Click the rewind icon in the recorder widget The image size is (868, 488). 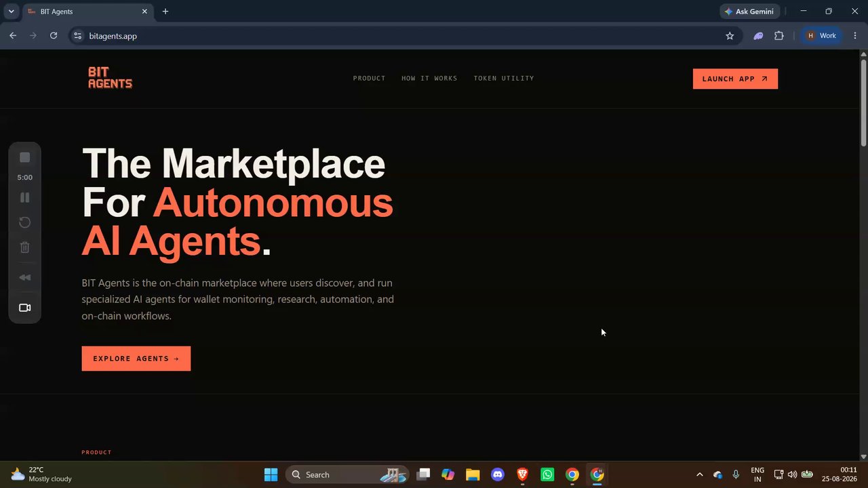pos(25,277)
